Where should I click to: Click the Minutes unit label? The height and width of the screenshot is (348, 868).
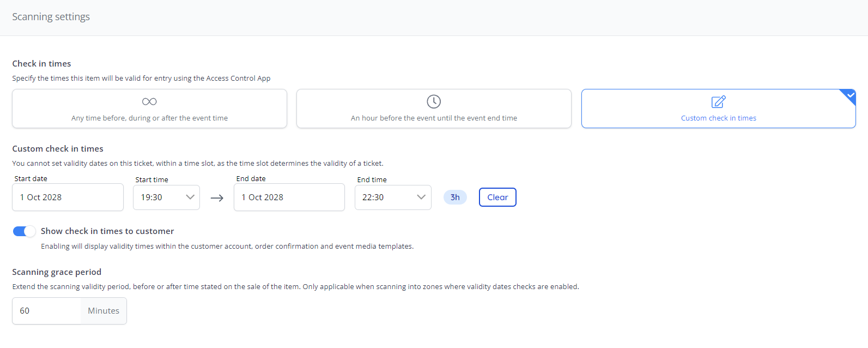click(x=104, y=311)
